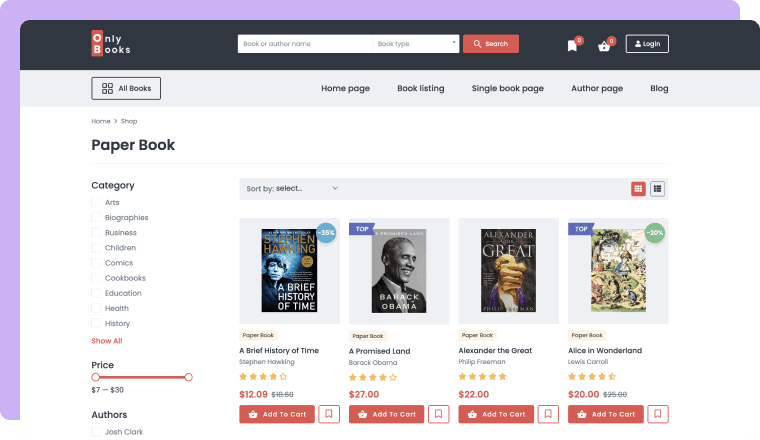760x440 pixels.
Task: Go to the Book listing menu item
Action: pos(420,88)
